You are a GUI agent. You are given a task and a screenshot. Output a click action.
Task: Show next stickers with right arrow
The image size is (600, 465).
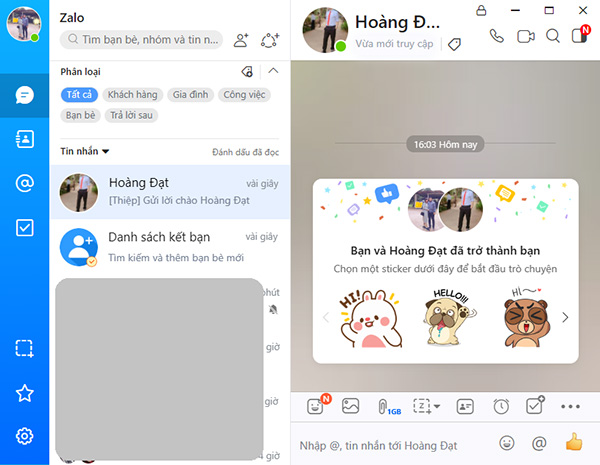click(565, 317)
